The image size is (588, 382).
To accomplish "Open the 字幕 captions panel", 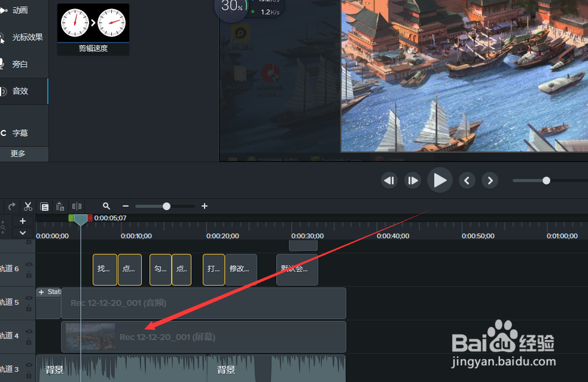I will (x=20, y=133).
